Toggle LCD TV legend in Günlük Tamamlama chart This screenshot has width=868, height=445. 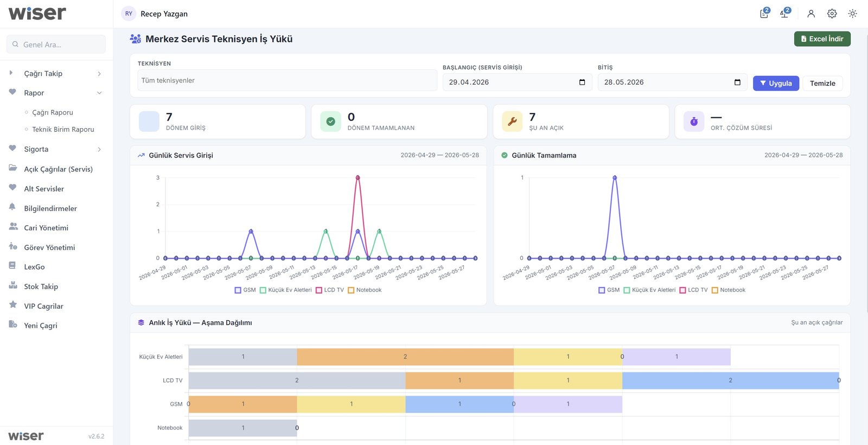(694, 290)
